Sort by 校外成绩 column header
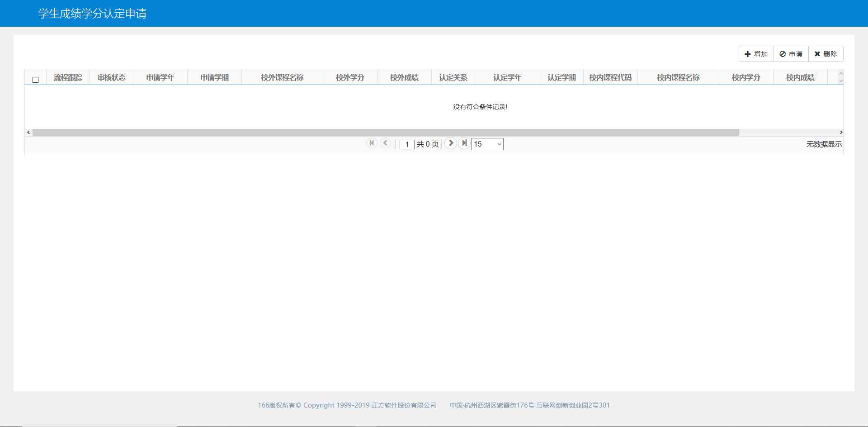 [x=405, y=77]
